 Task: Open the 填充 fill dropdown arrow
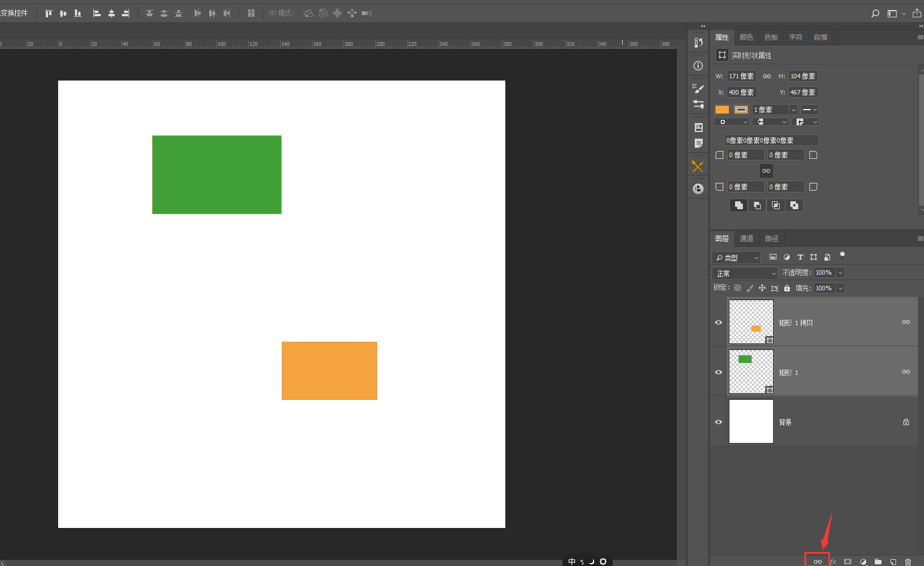pos(840,288)
